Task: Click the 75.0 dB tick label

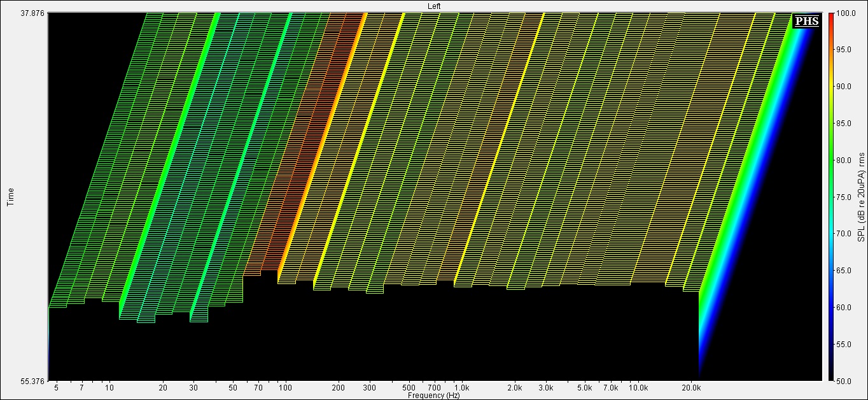Action: (x=844, y=197)
